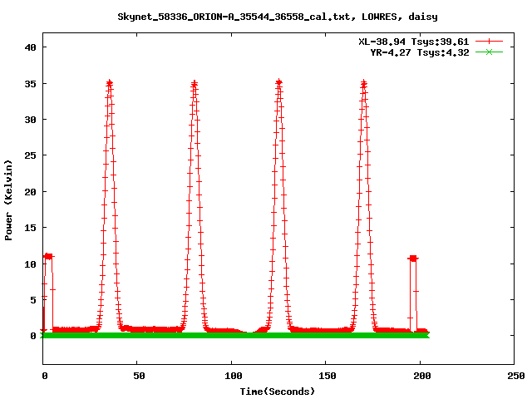Click x-axis tick label 50
Screen dimensions: 532x399
tap(139, 376)
